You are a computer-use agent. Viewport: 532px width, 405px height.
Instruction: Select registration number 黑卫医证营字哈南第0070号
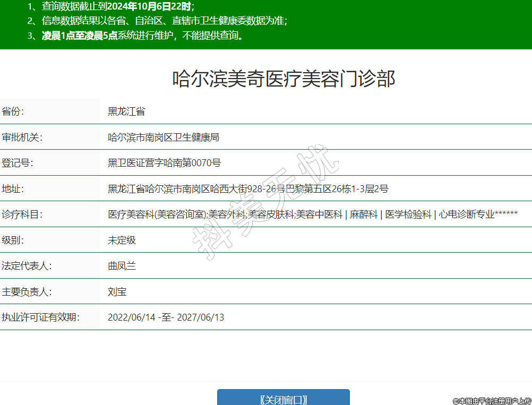(x=164, y=163)
